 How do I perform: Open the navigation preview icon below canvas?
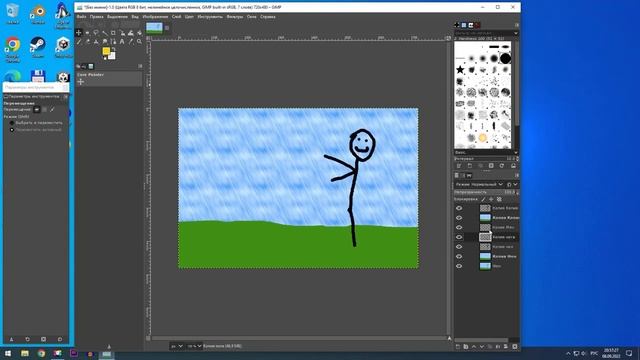(x=449, y=338)
